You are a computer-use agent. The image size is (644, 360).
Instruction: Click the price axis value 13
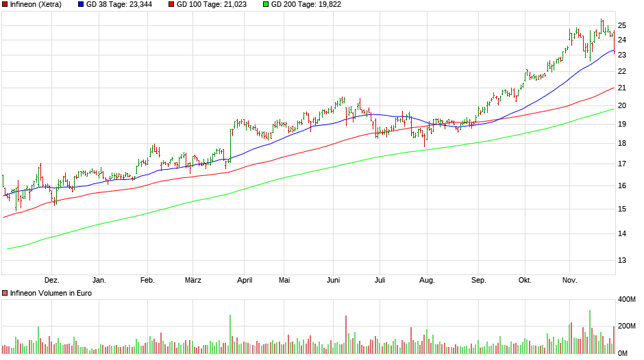point(622,260)
